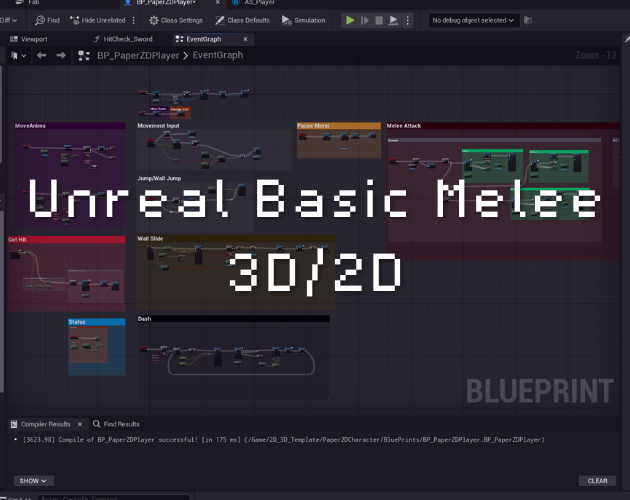Click the Eject playback icon

point(393,20)
